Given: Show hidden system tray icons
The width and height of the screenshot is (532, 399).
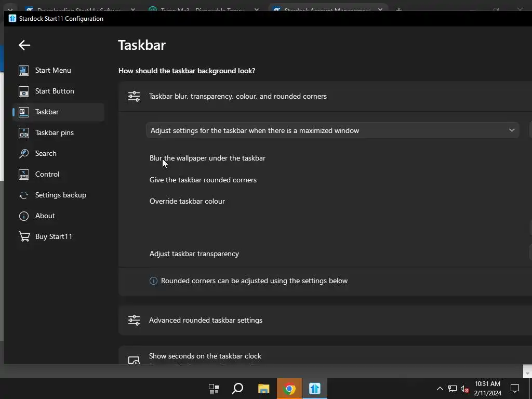Looking at the screenshot, I should (x=440, y=389).
